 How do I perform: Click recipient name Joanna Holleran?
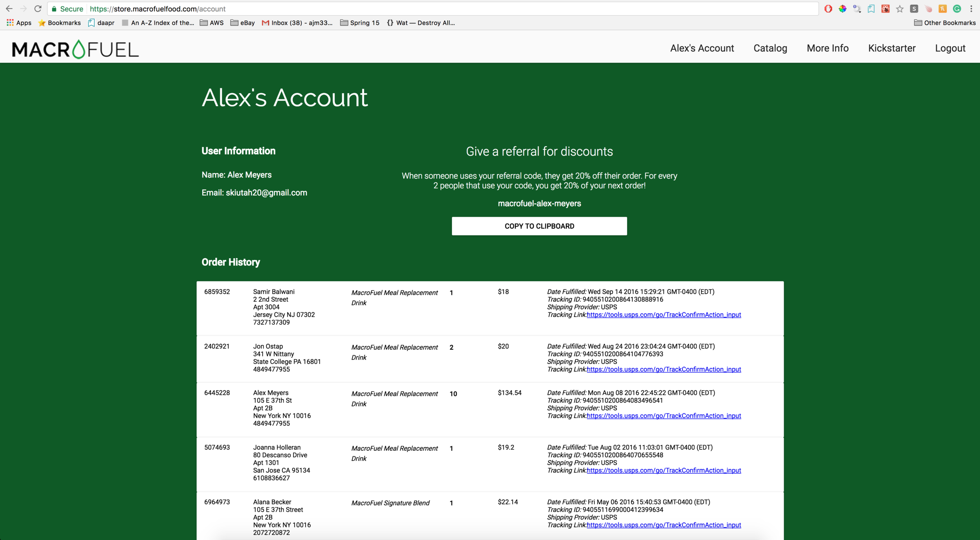277,447
